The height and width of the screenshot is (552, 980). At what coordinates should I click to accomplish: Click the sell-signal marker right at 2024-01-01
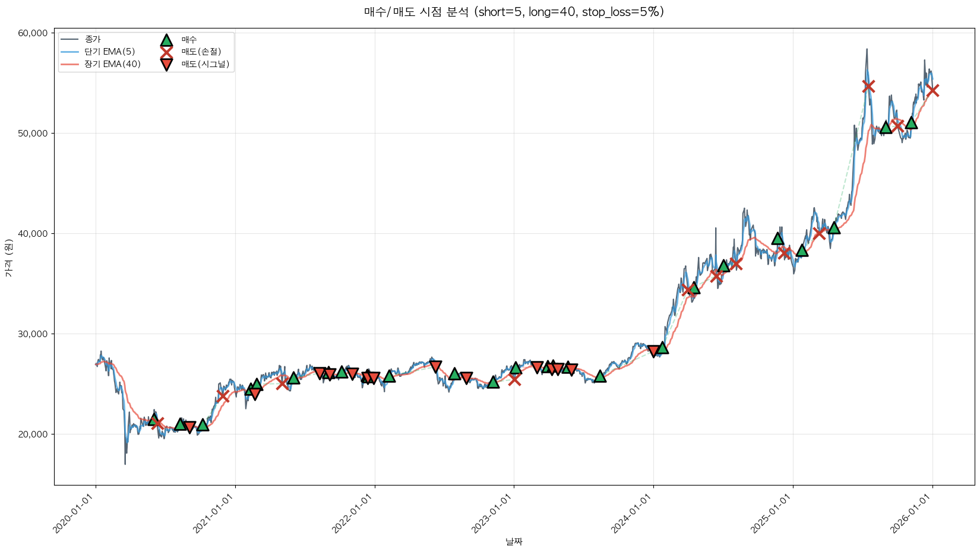tap(653, 351)
